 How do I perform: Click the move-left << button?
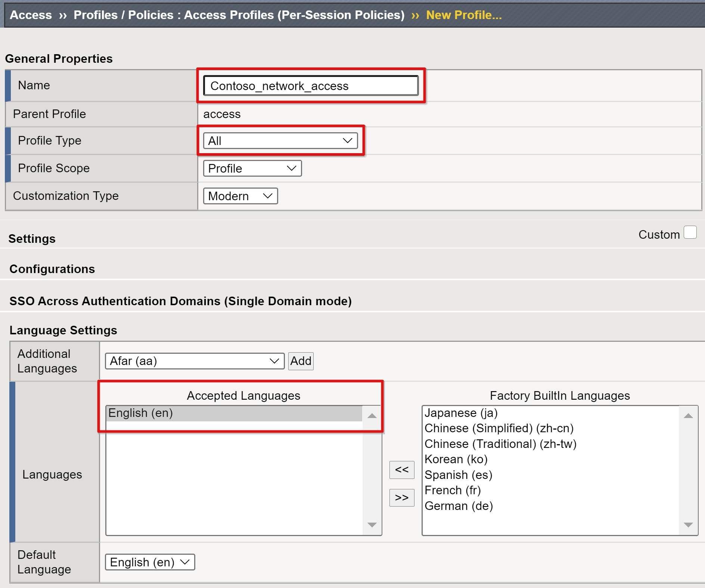401,470
